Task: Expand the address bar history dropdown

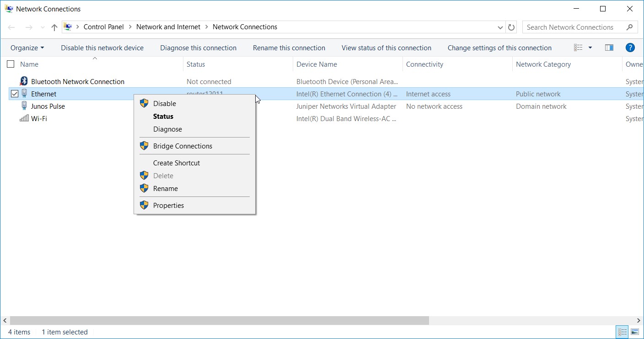Action: (x=500, y=27)
